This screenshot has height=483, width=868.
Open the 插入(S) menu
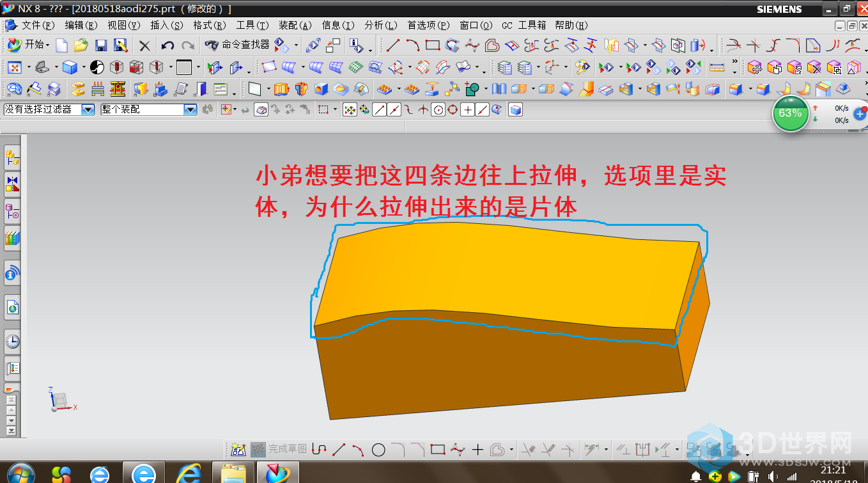167,25
